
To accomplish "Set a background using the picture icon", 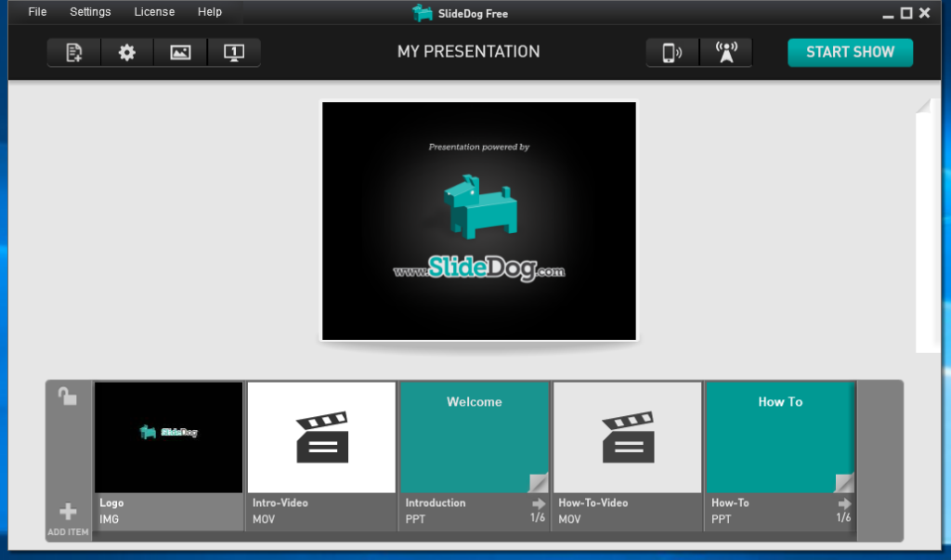I will tap(178, 52).
